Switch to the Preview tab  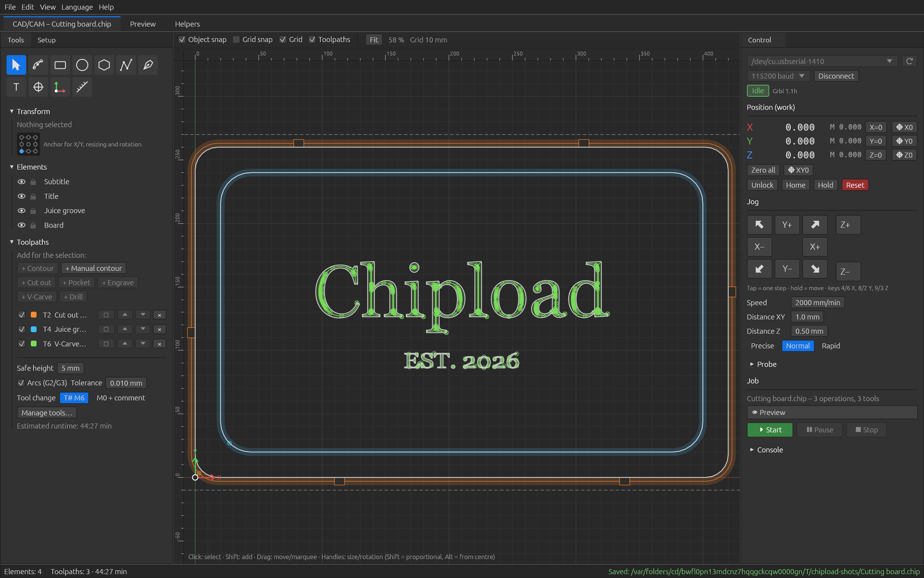[x=143, y=24]
